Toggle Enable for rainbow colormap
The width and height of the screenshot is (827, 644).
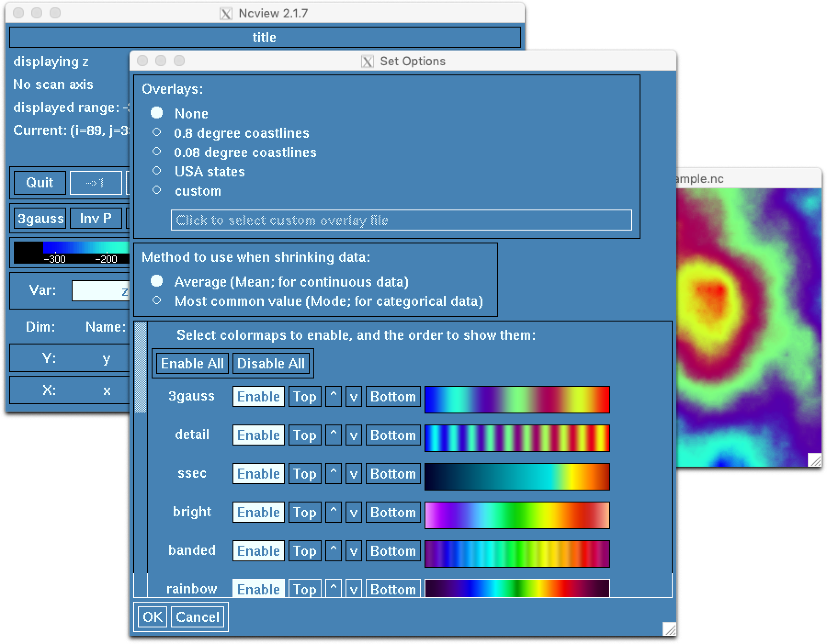pyautogui.click(x=259, y=588)
